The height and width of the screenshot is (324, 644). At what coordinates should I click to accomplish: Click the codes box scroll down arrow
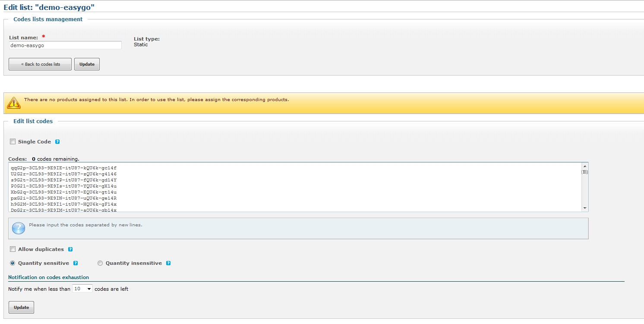pyautogui.click(x=585, y=208)
